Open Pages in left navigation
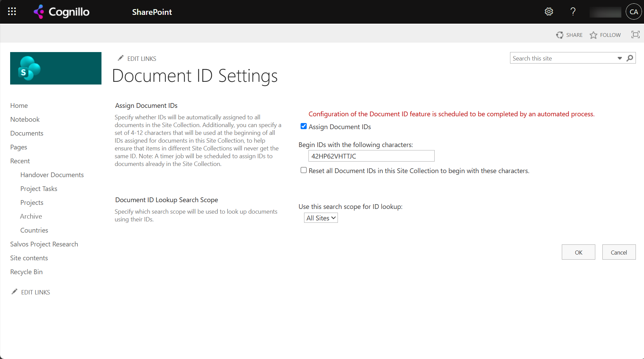Screen dimensions: 644x359 pos(19,147)
